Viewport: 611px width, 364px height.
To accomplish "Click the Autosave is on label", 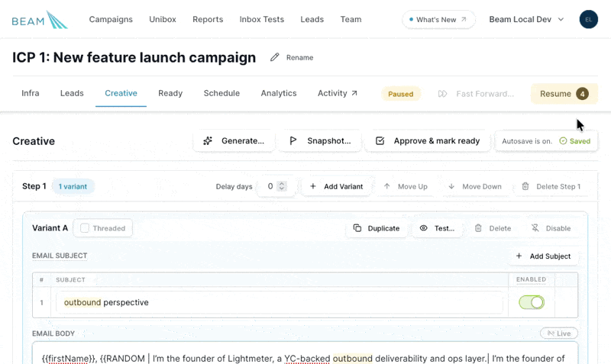I will pyautogui.click(x=527, y=141).
